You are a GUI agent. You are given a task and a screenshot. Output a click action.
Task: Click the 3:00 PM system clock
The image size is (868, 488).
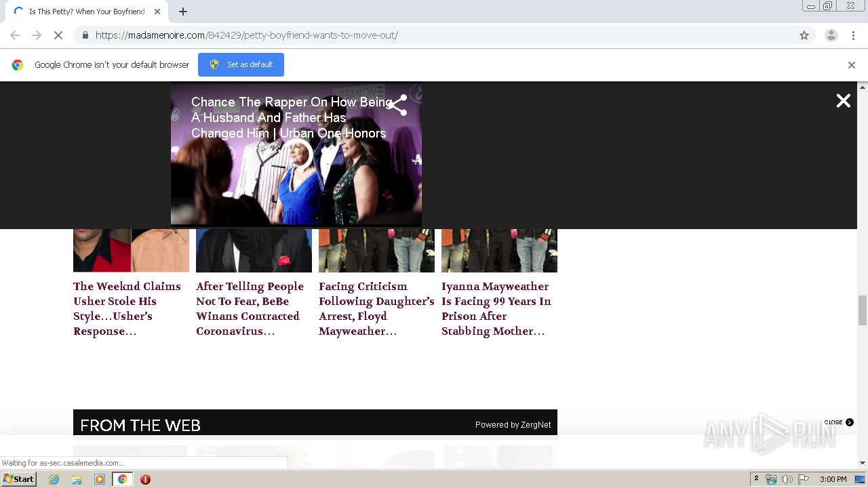click(x=833, y=479)
